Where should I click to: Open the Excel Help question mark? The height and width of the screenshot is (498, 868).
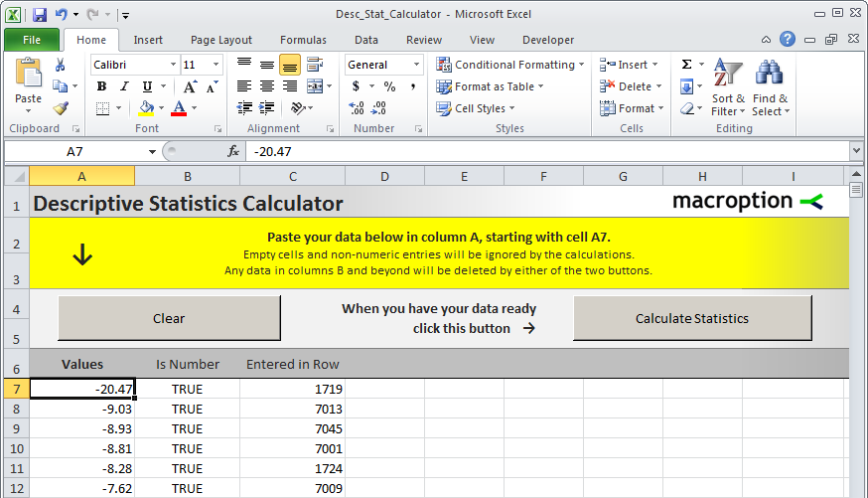pyautogui.click(x=788, y=40)
